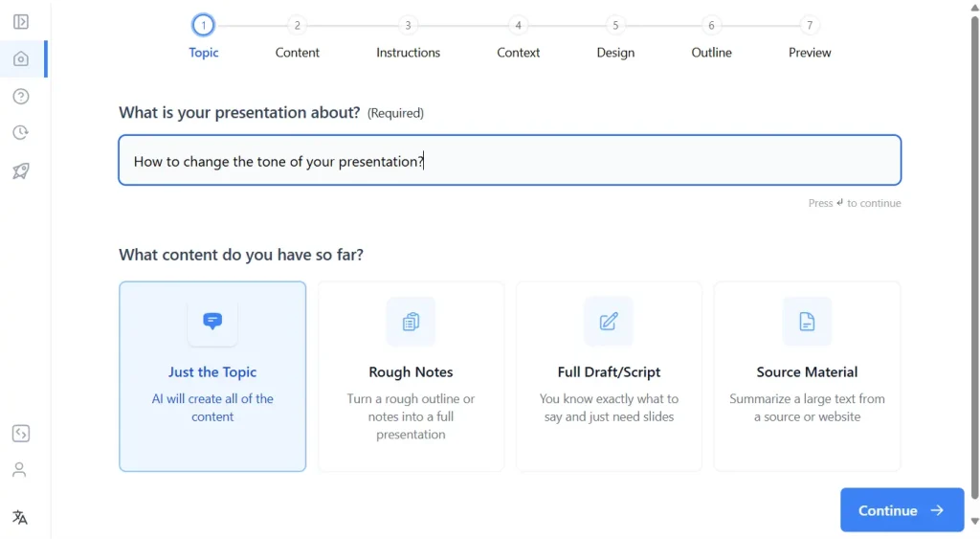
Task: Click 'What content do you have so far?' heading
Action: click(241, 255)
